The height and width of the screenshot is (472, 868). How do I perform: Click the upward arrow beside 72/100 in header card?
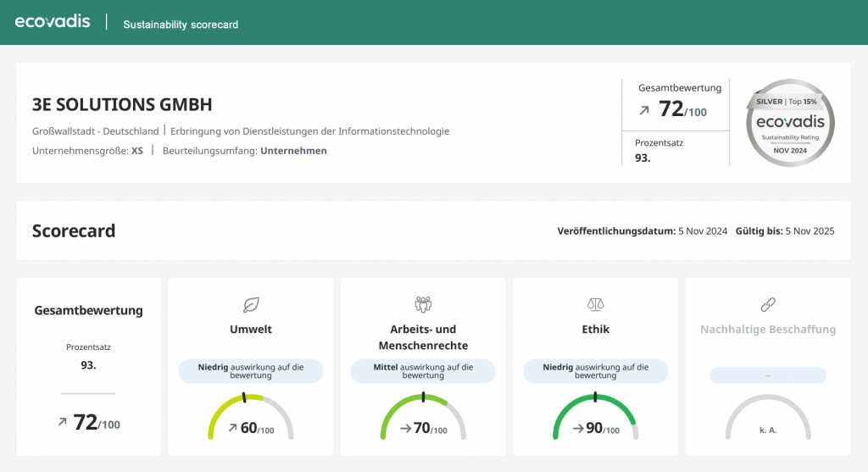tap(644, 110)
